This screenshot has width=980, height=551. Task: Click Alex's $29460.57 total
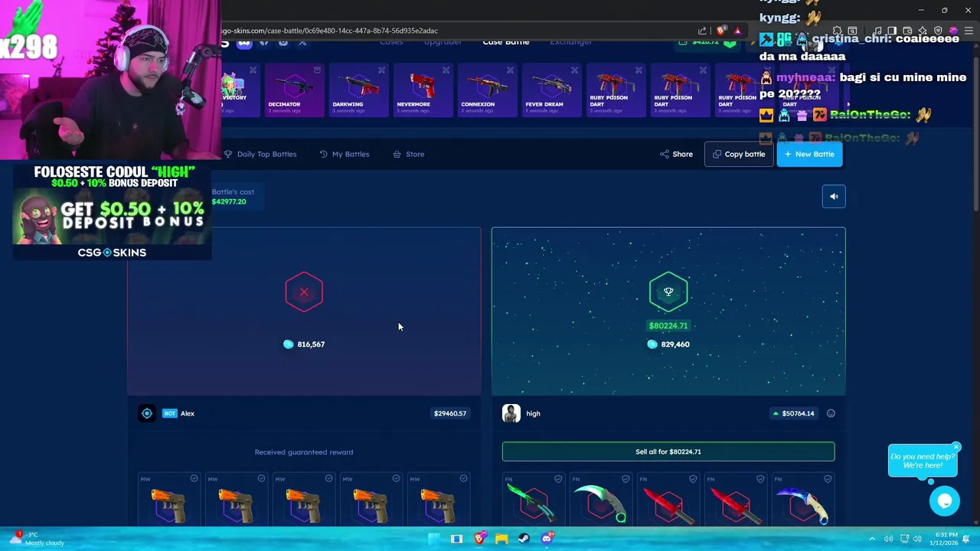click(x=450, y=413)
